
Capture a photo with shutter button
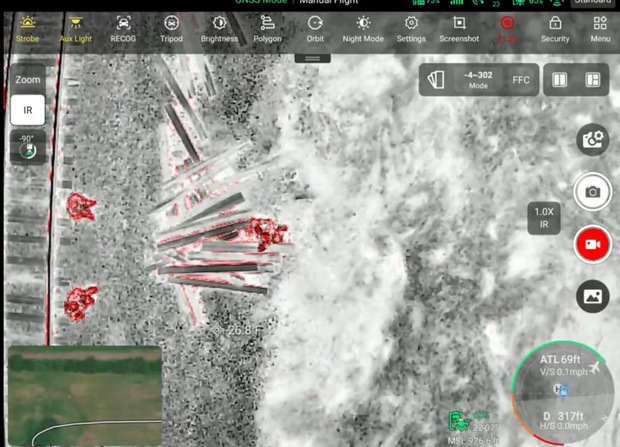click(592, 192)
